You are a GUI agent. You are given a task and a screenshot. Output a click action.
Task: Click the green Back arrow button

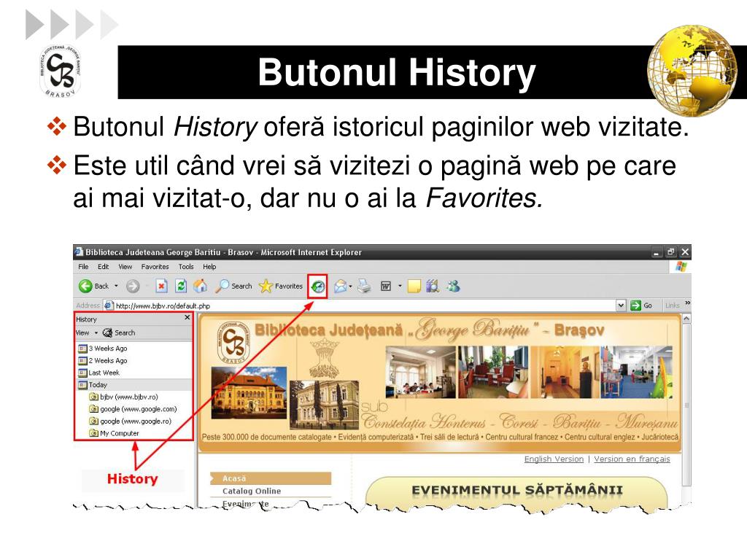[x=85, y=286]
